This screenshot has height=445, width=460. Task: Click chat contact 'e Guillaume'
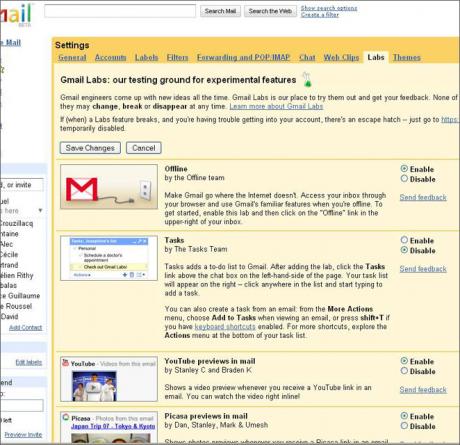20,296
